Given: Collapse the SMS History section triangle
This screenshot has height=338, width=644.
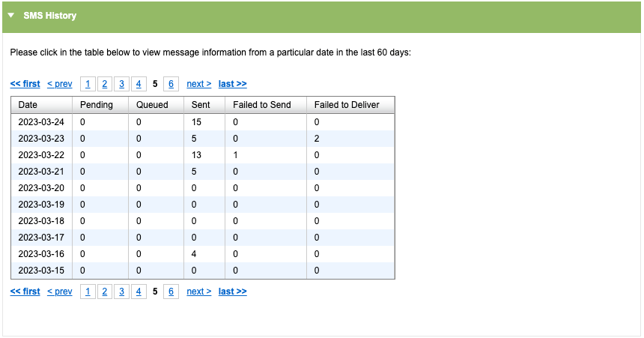Looking at the screenshot, I should pos(11,16).
